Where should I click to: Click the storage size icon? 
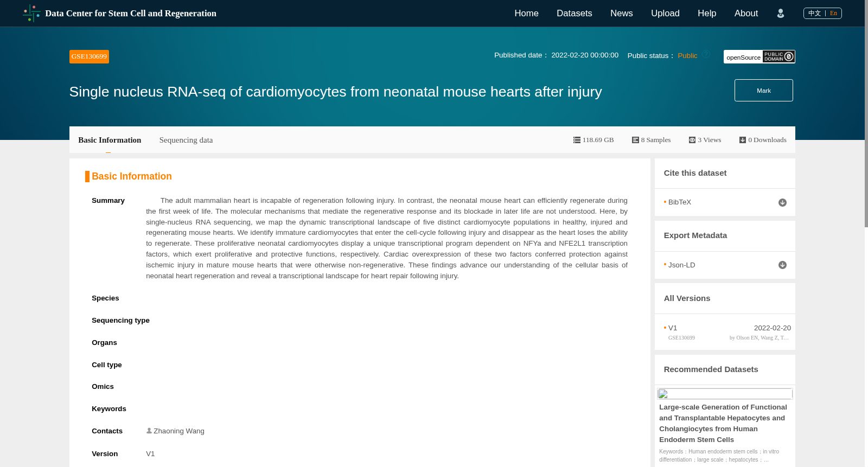pyautogui.click(x=577, y=140)
